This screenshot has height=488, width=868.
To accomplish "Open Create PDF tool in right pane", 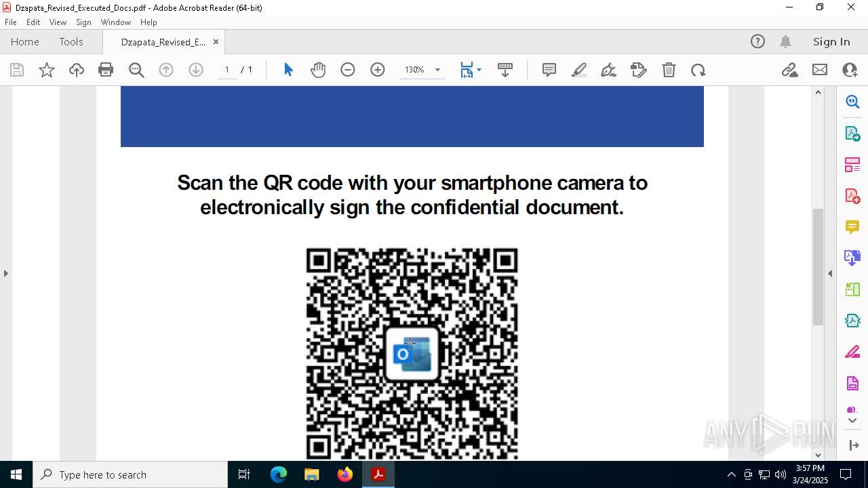I will (x=852, y=196).
